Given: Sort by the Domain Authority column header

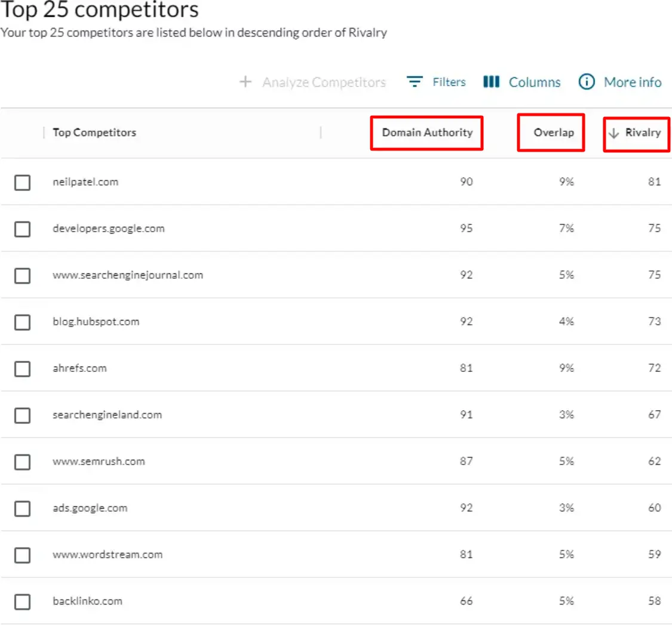Looking at the screenshot, I should pyautogui.click(x=426, y=133).
